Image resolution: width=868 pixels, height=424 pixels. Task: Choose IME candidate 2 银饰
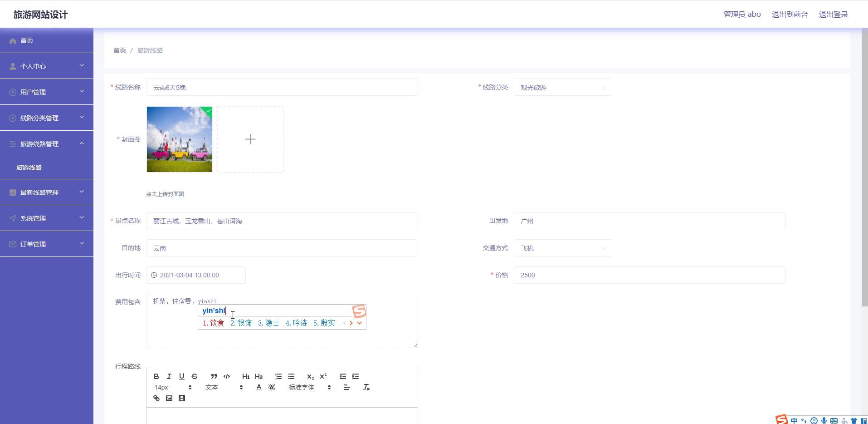(241, 323)
